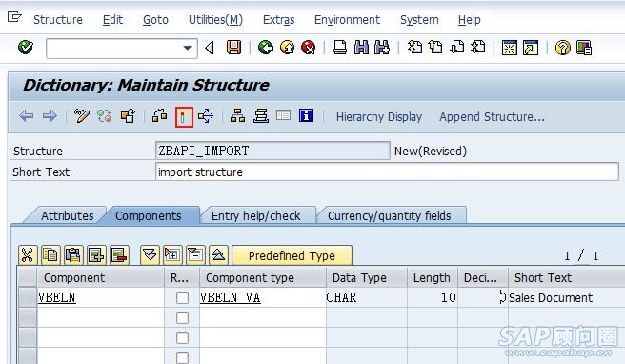The height and width of the screenshot is (364, 625).
Task: Click the Expand Include icon
Action: [172, 255]
